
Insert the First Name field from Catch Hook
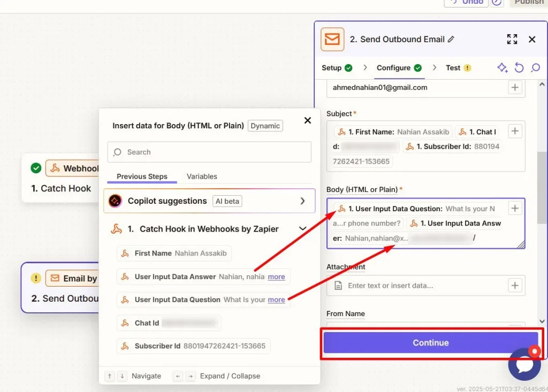tap(174, 253)
